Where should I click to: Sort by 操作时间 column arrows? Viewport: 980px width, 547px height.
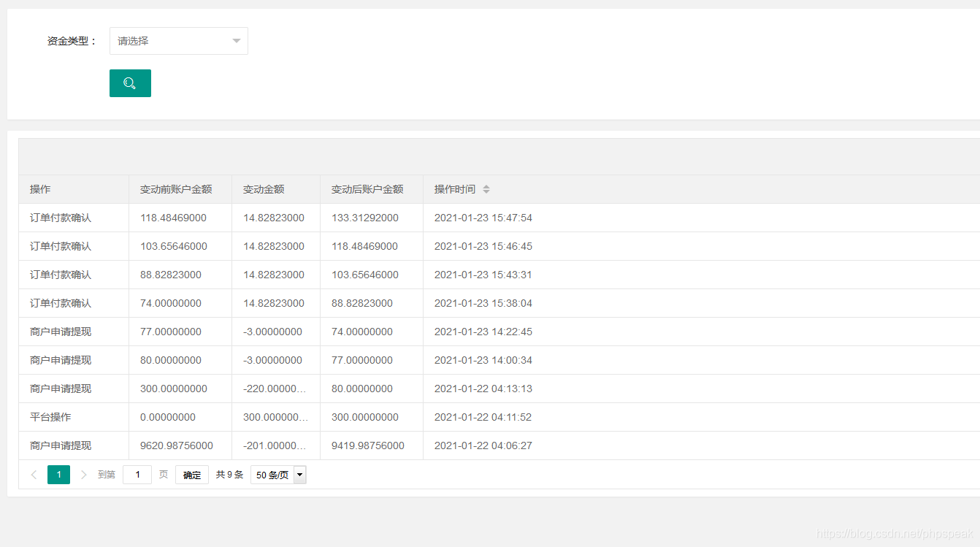[486, 189]
